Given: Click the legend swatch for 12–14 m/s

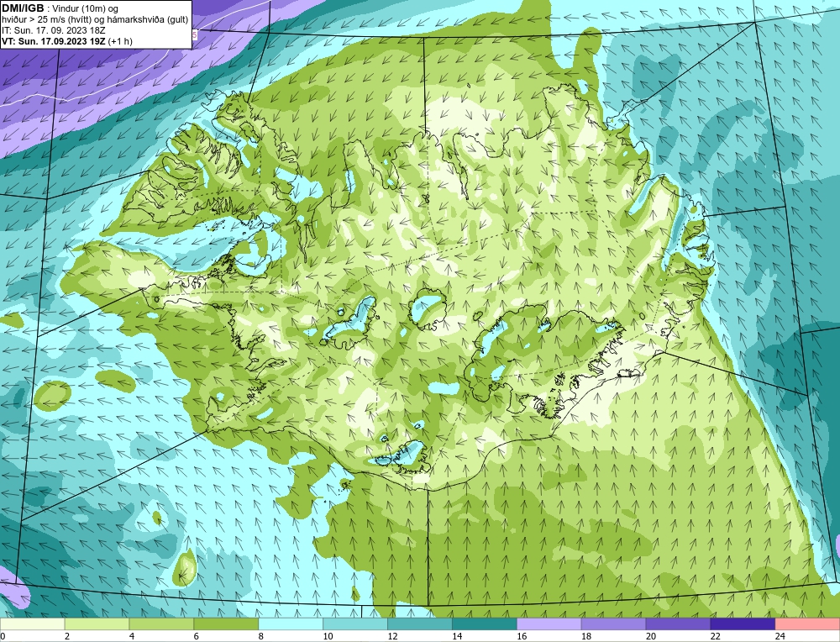Looking at the screenshot, I should 420,624.
